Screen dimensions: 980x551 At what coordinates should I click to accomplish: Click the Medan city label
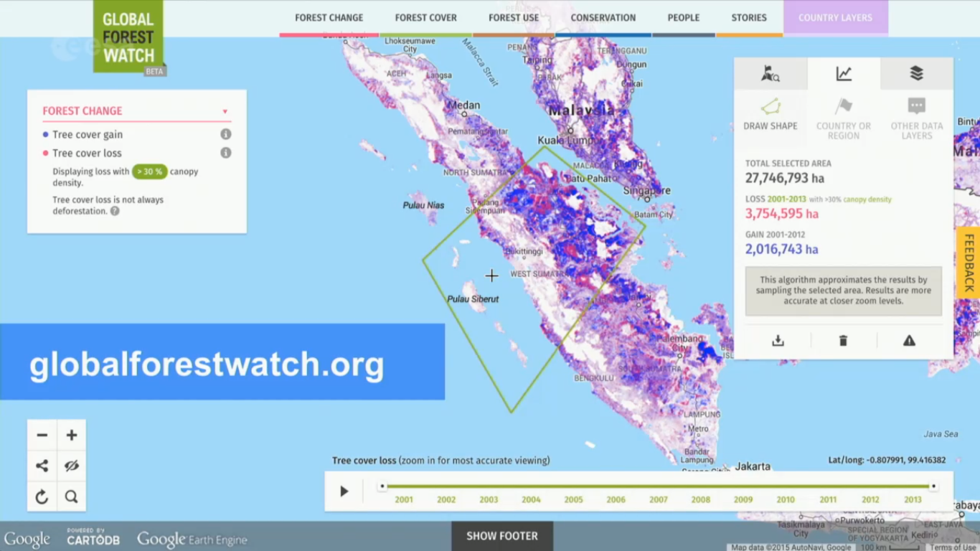coord(463,105)
